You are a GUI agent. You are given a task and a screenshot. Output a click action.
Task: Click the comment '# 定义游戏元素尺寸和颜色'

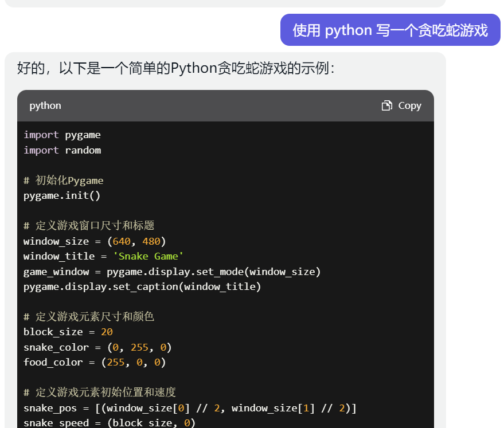(89, 317)
